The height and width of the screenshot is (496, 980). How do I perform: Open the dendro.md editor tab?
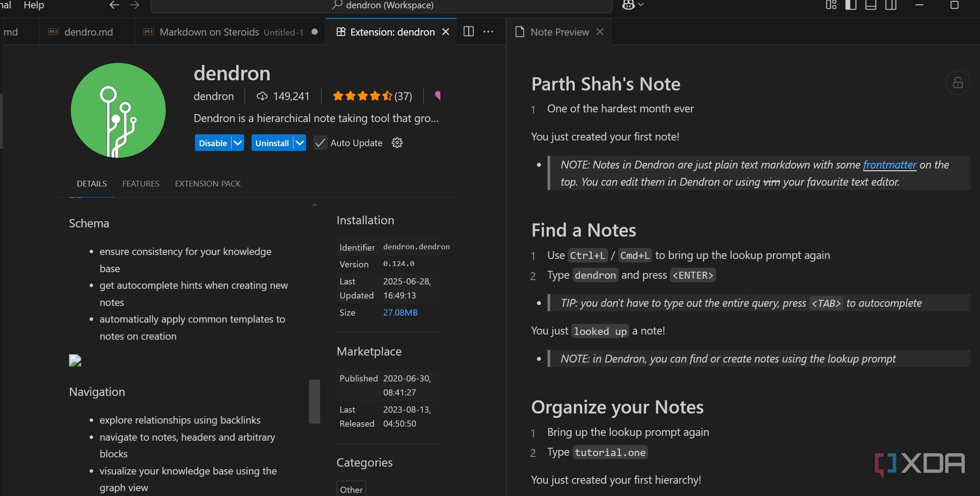click(x=88, y=32)
